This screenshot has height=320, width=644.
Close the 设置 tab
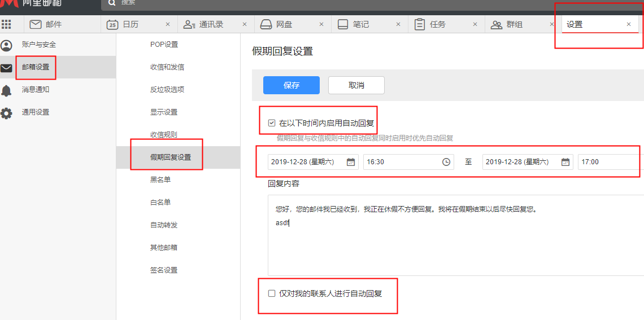point(629,24)
